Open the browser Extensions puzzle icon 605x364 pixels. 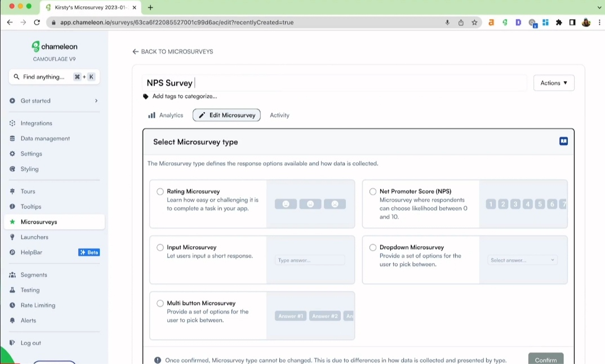(559, 23)
